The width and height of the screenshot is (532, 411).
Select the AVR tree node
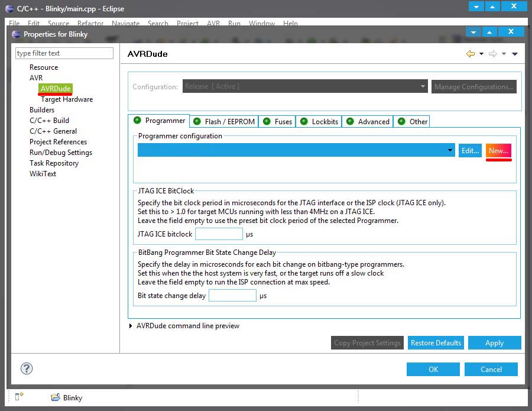click(x=36, y=77)
